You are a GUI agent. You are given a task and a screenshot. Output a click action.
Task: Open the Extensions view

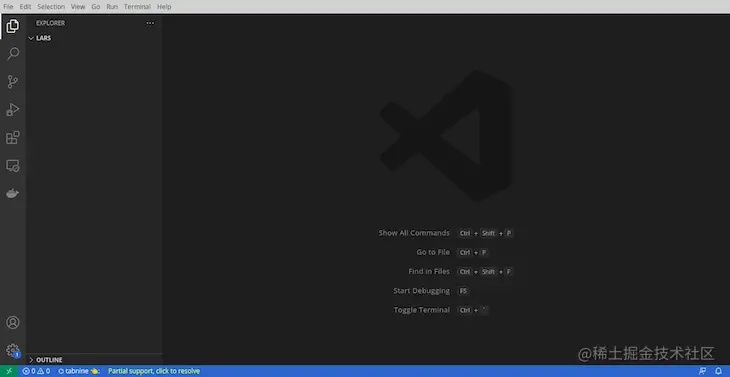[x=13, y=137]
